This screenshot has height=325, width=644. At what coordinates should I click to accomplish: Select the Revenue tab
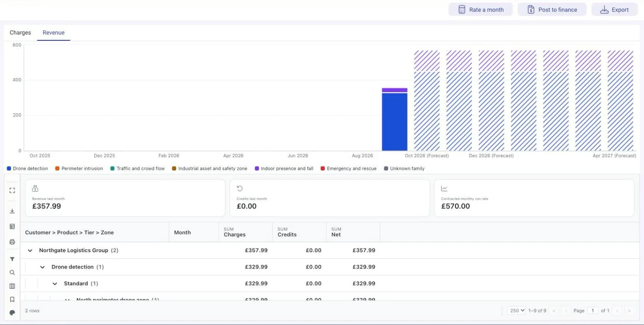[53, 32]
